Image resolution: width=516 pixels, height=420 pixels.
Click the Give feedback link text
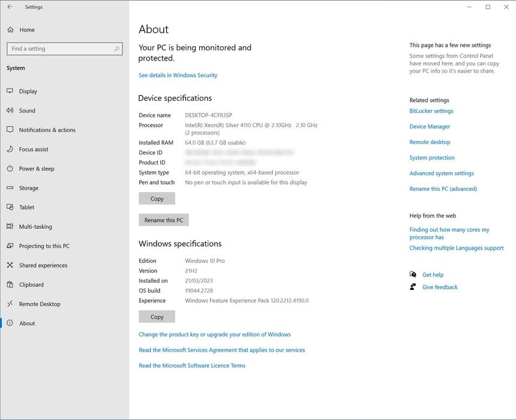click(x=440, y=287)
